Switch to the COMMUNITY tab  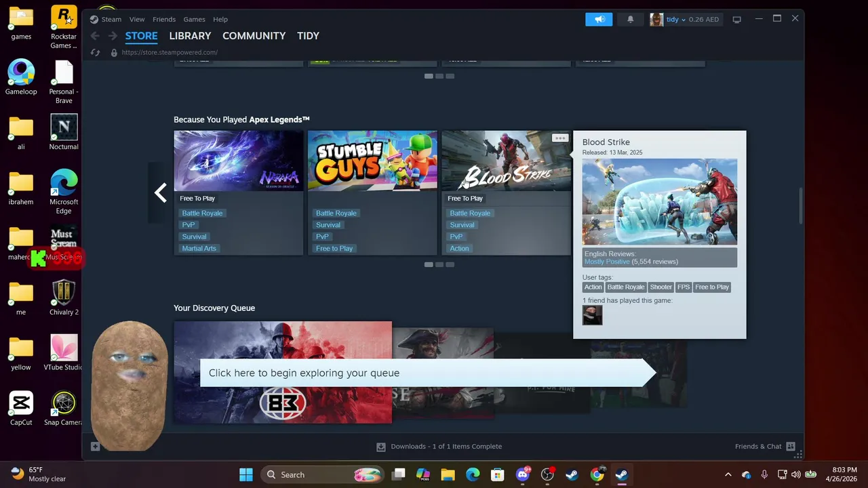254,36
